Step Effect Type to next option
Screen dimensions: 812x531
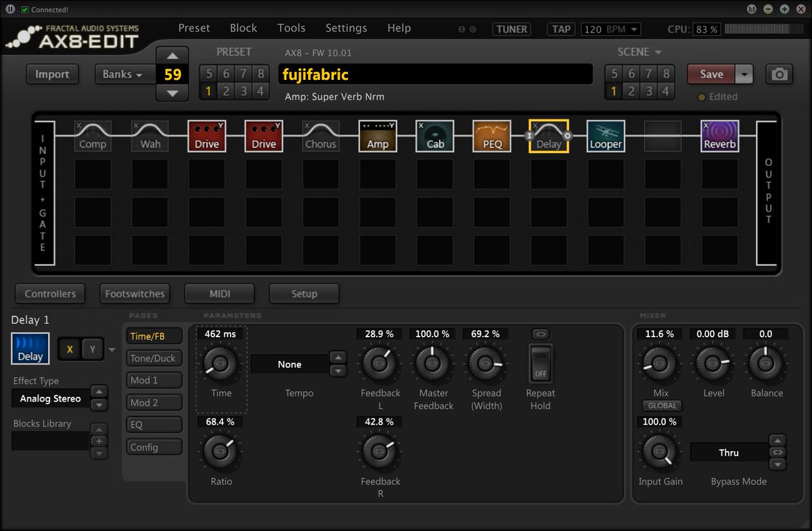pos(99,405)
